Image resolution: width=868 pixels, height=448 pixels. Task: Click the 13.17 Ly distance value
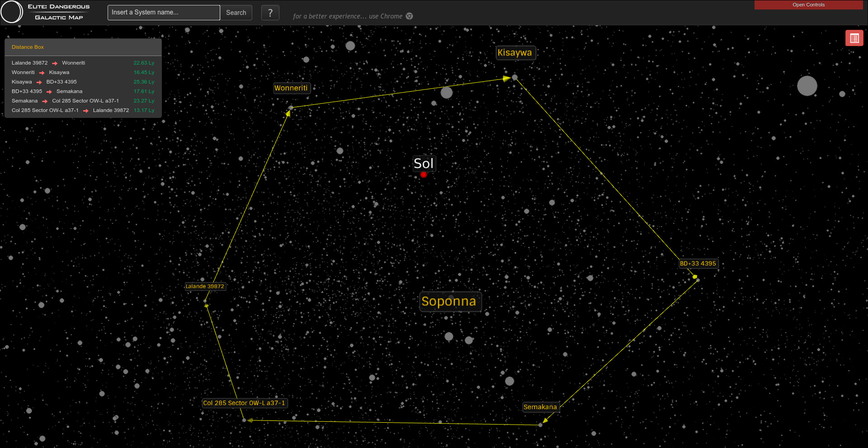(144, 110)
